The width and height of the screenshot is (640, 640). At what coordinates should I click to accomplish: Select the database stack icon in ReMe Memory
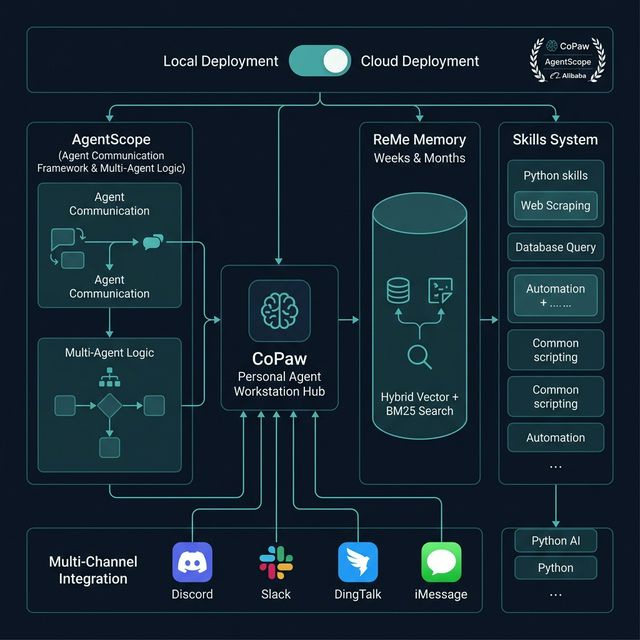click(x=398, y=291)
